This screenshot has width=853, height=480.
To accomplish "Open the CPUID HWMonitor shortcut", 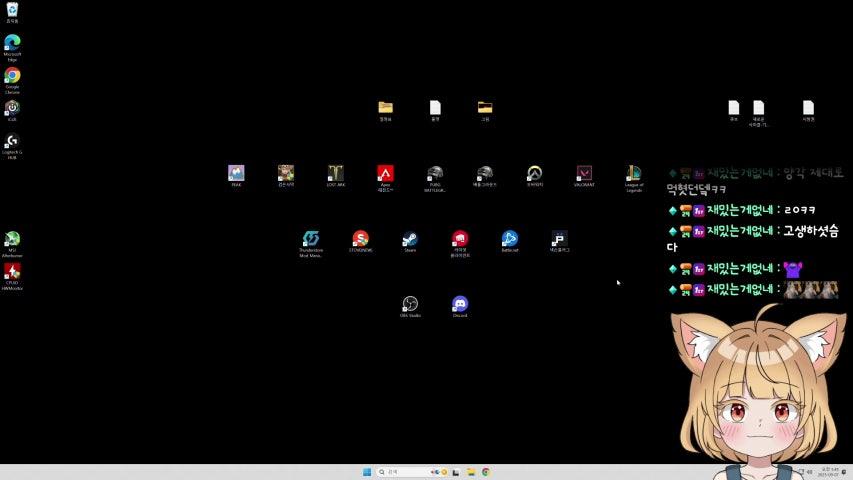I will click(12, 272).
